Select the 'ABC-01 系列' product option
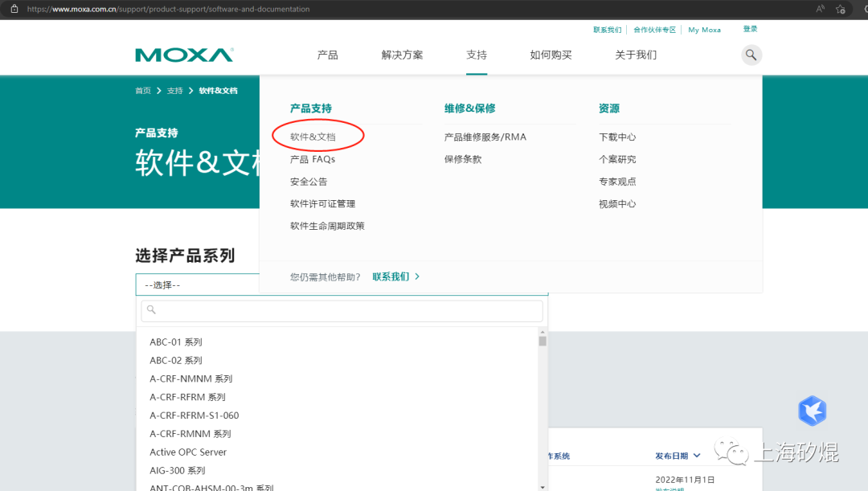Screen dimensions: 868x491 tap(175, 342)
